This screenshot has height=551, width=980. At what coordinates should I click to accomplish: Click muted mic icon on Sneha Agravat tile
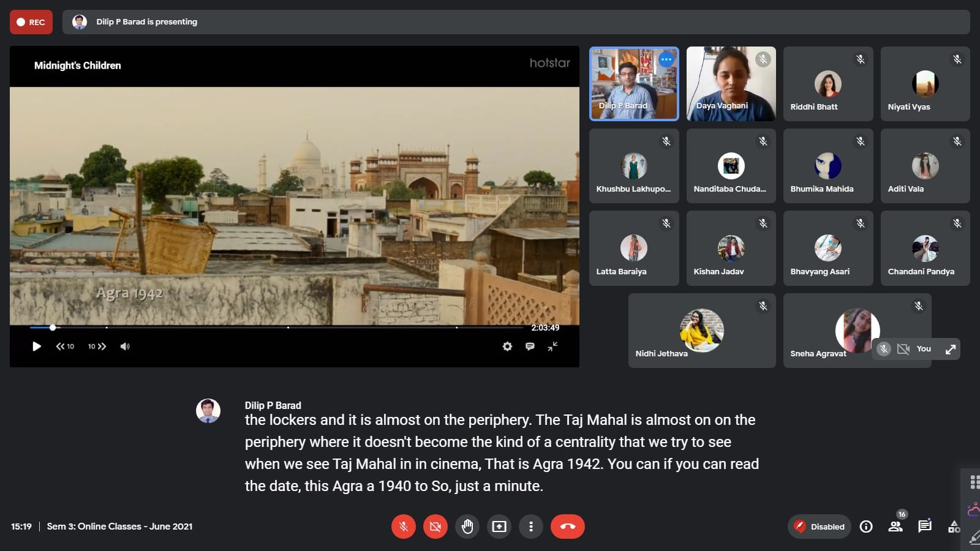click(919, 306)
